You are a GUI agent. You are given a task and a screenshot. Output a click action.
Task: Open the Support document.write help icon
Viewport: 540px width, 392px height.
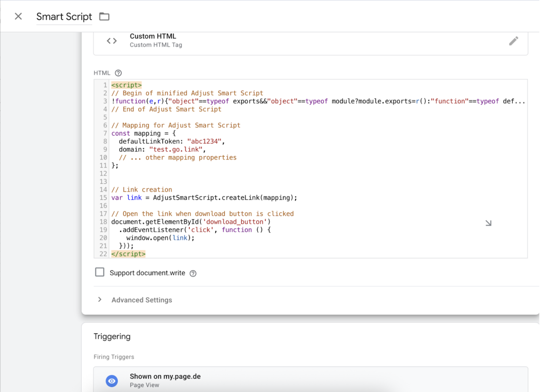click(193, 273)
